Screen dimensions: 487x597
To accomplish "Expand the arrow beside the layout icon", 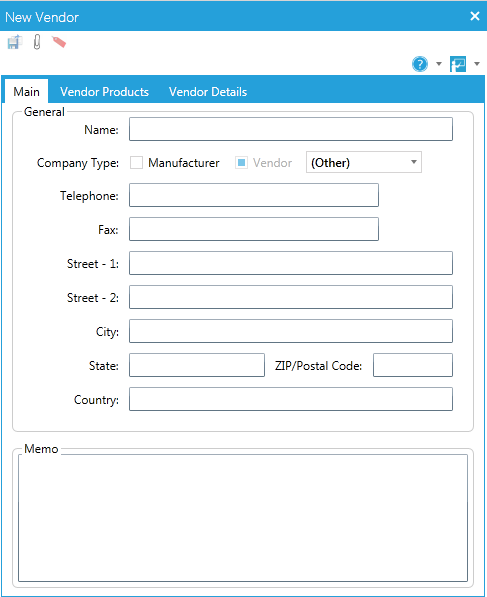I will 477,64.
